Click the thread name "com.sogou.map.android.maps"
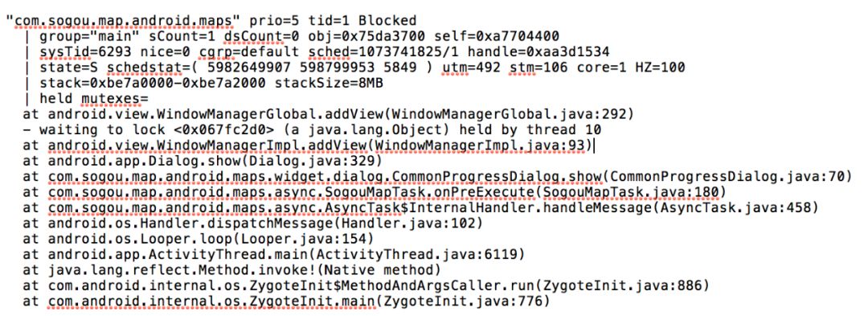868x316 pixels. pos(124,21)
